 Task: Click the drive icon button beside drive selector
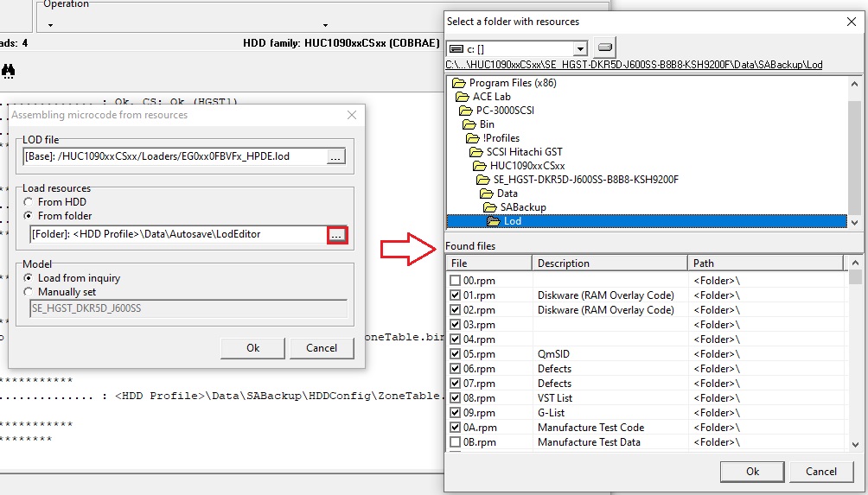click(605, 48)
